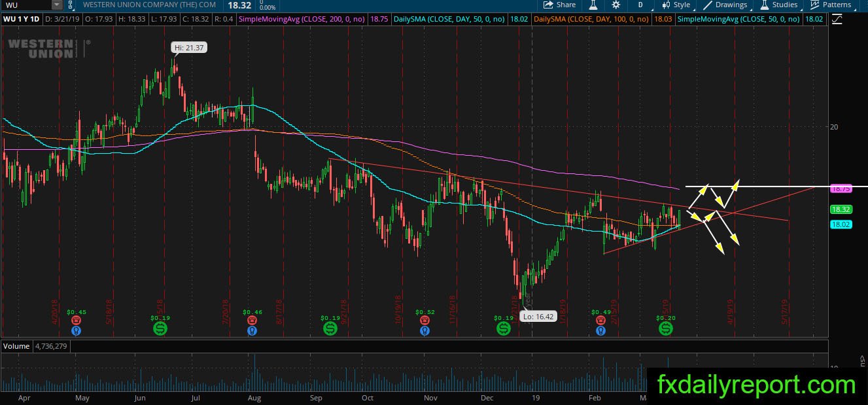Expand the WU symbol dropdown arrow

pos(57,5)
